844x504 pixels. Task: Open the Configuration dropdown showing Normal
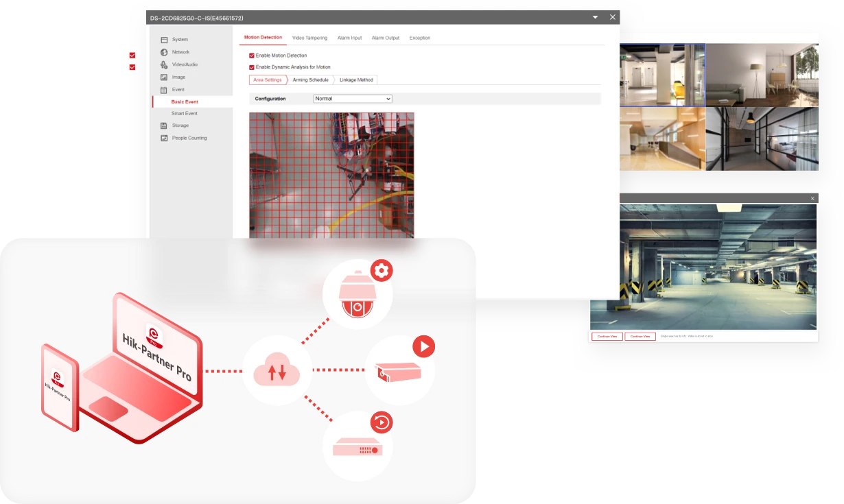pyautogui.click(x=352, y=99)
